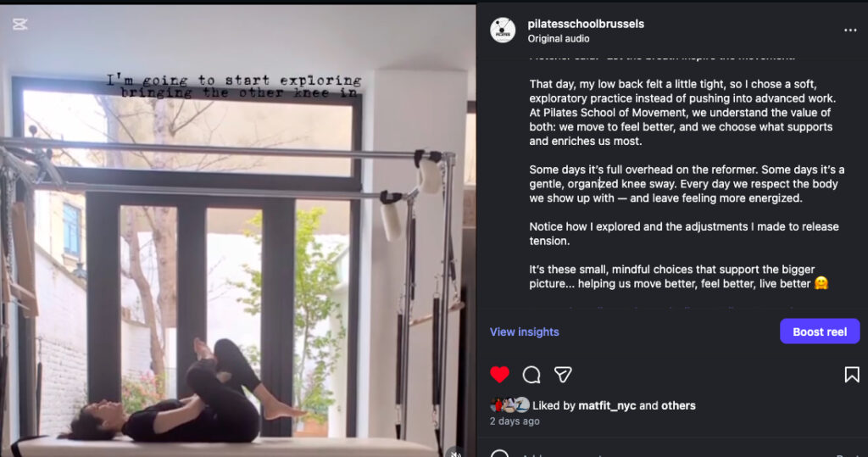The image size is (868, 457).
Task: Click the liker avatars cluster
Action: pos(509,405)
